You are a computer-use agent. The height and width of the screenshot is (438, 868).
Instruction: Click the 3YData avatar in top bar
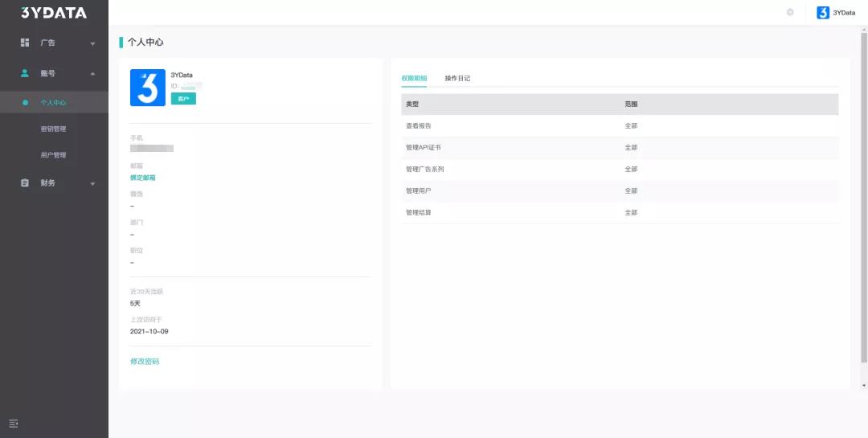pyautogui.click(x=823, y=13)
